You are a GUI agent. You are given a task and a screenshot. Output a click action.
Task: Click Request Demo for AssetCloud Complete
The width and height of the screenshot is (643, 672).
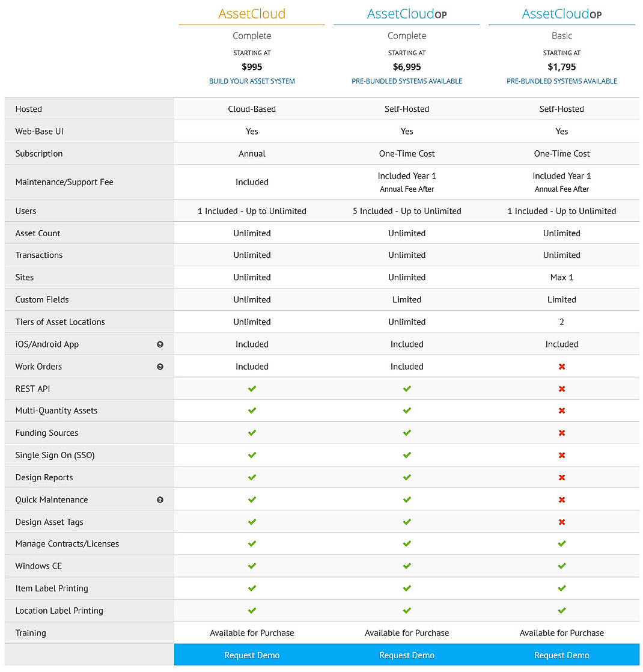coord(252,655)
